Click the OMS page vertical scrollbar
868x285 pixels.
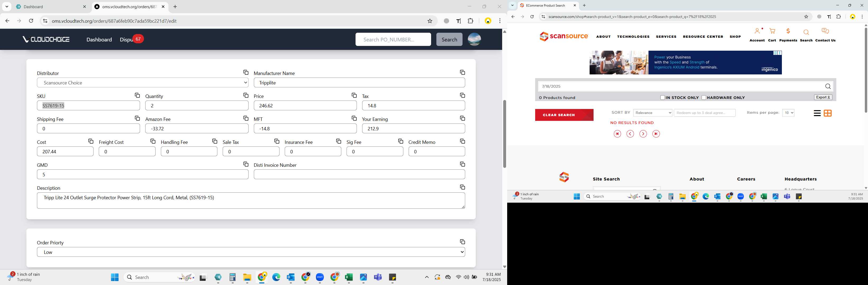point(505,134)
